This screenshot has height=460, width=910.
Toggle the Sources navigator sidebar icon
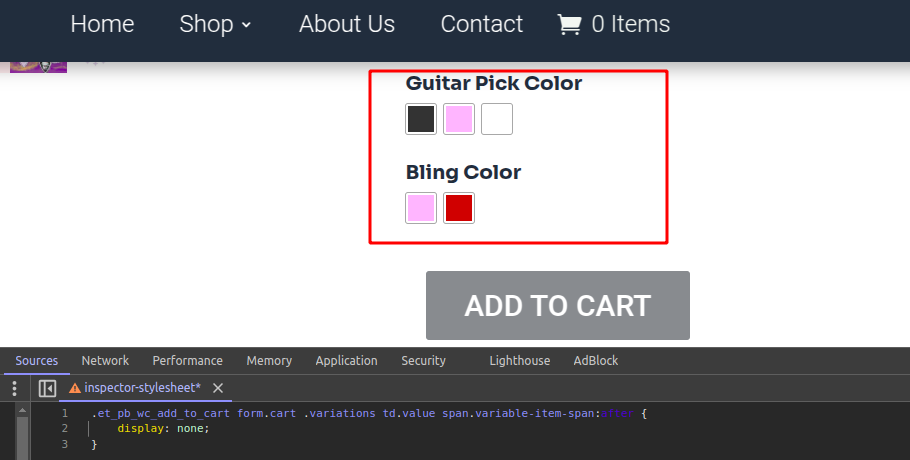[47, 388]
